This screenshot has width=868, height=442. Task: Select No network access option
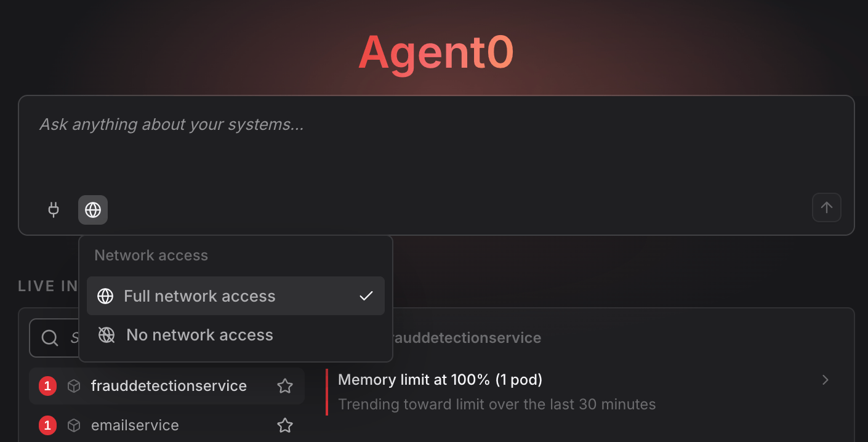(236, 335)
